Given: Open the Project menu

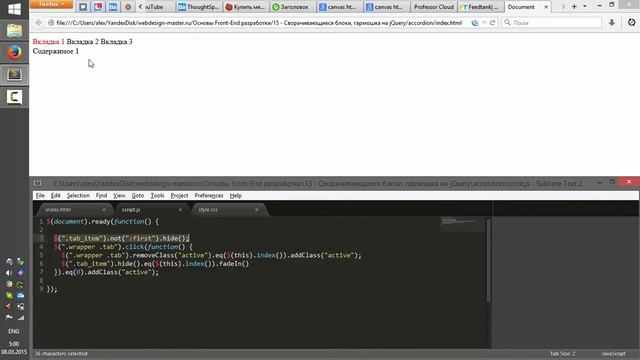Looking at the screenshot, I should click(x=179, y=196).
